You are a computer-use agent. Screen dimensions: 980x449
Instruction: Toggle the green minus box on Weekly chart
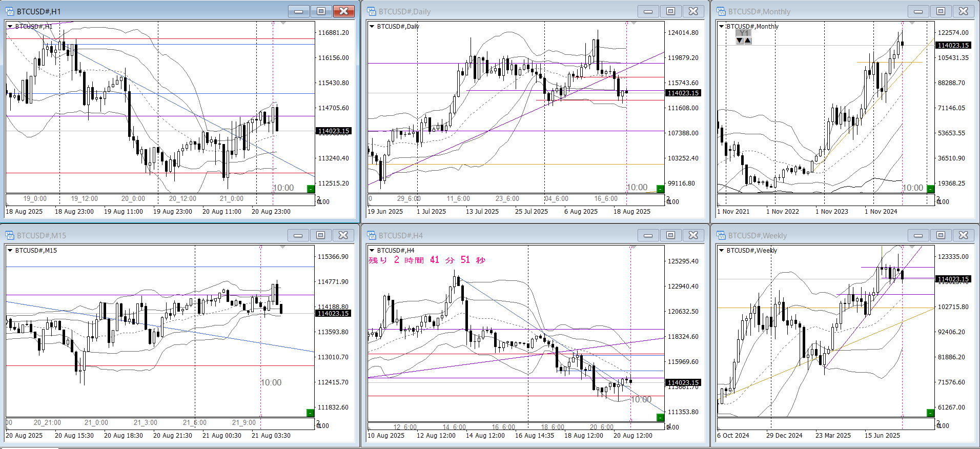pos(930,413)
